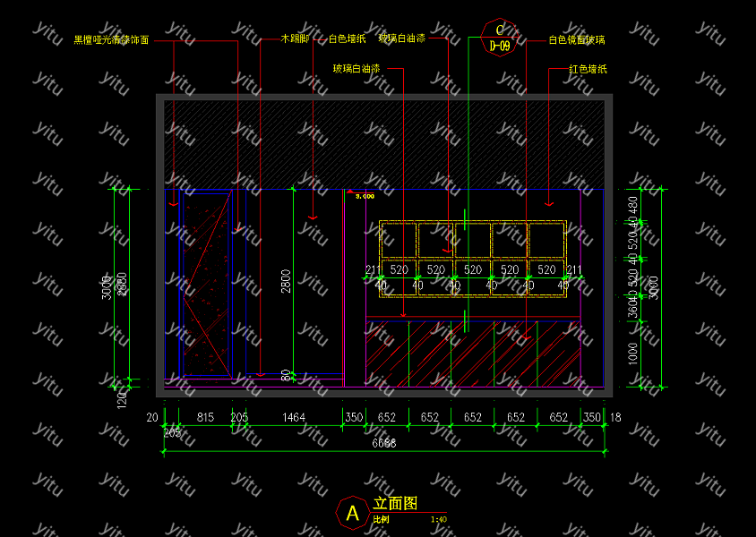The height and width of the screenshot is (537, 756).
Task: Click the 红色墙纸 annotation label
Action: coord(588,69)
